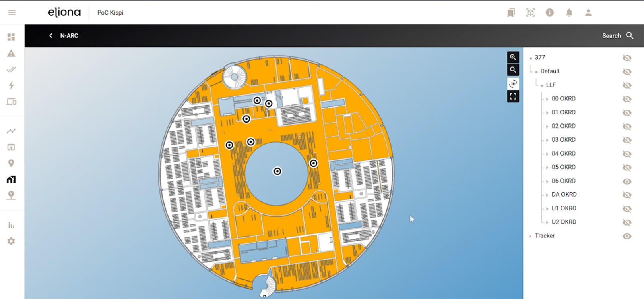644x299 pixels.
Task: Expand the 06 OKRD tree node
Action: click(x=547, y=181)
